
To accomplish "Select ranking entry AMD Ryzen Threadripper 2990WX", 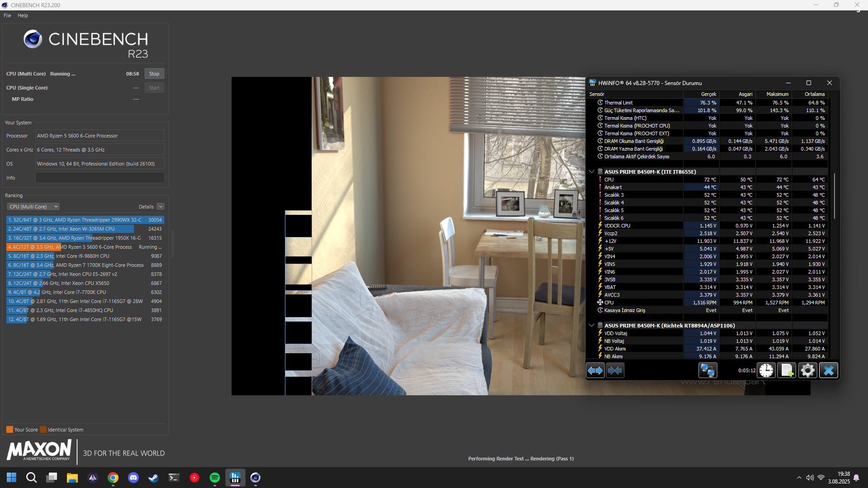I will (x=85, y=220).
